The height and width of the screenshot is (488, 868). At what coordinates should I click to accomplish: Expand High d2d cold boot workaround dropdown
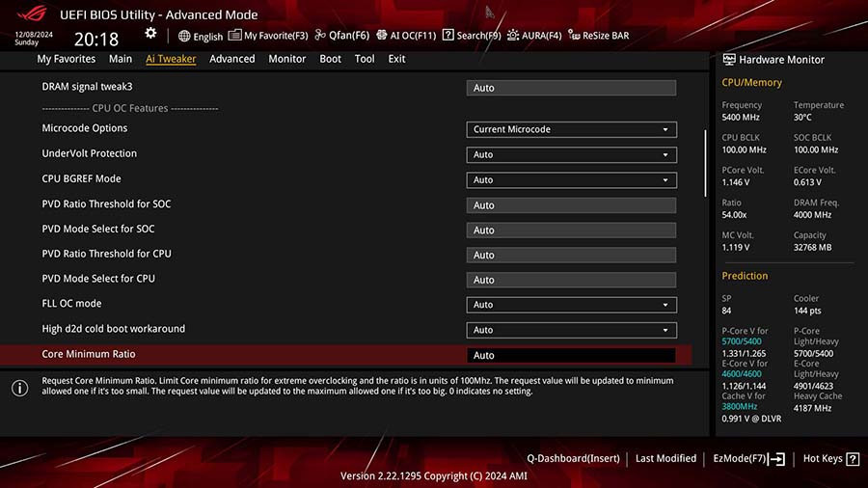pyautogui.click(x=571, y=330)
